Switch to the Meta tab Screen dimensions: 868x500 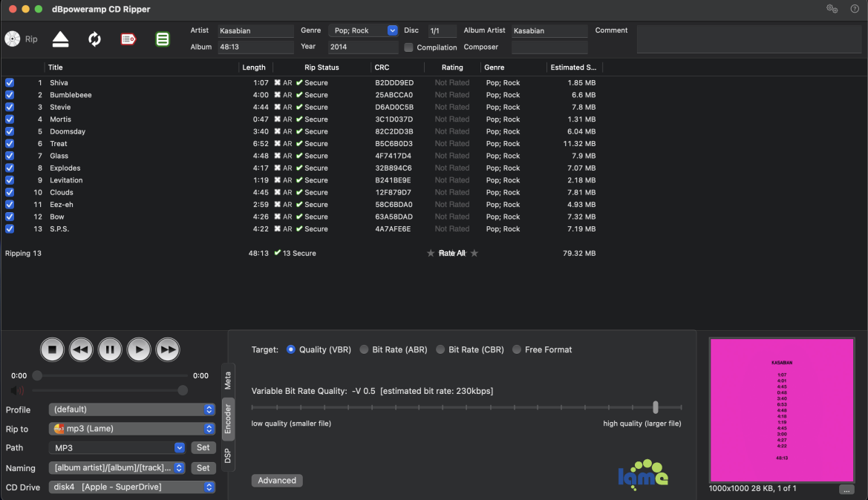[228, 381]
